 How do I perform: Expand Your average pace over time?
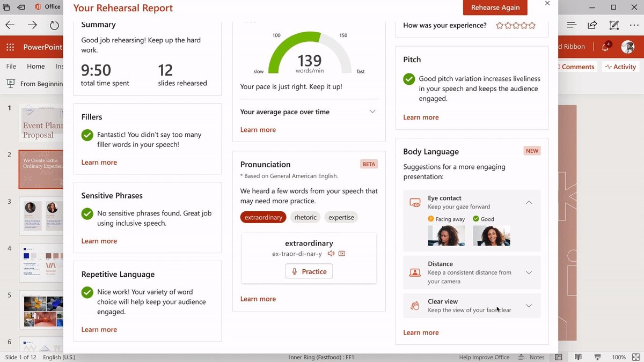pyautogui.click(x=372, y=112)
